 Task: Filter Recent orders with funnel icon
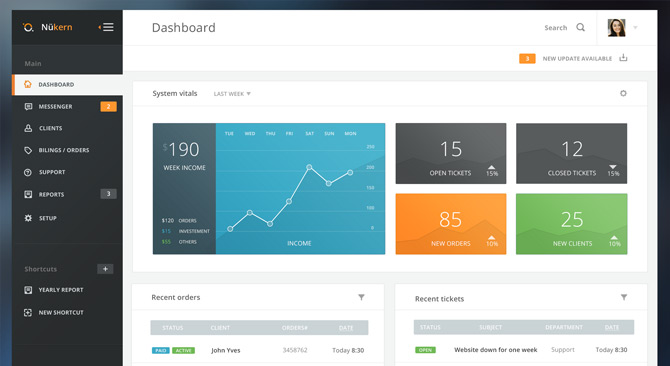(x=361, y=297)
